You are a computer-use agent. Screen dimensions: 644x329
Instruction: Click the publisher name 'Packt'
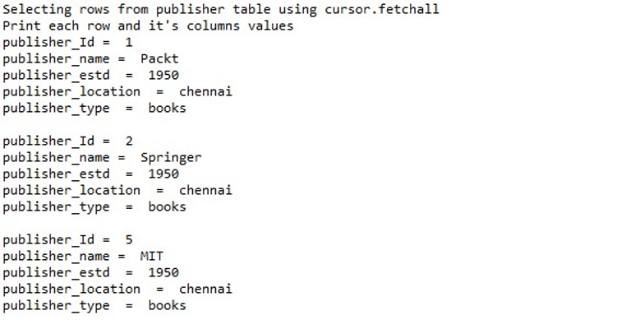pos(159,58)
